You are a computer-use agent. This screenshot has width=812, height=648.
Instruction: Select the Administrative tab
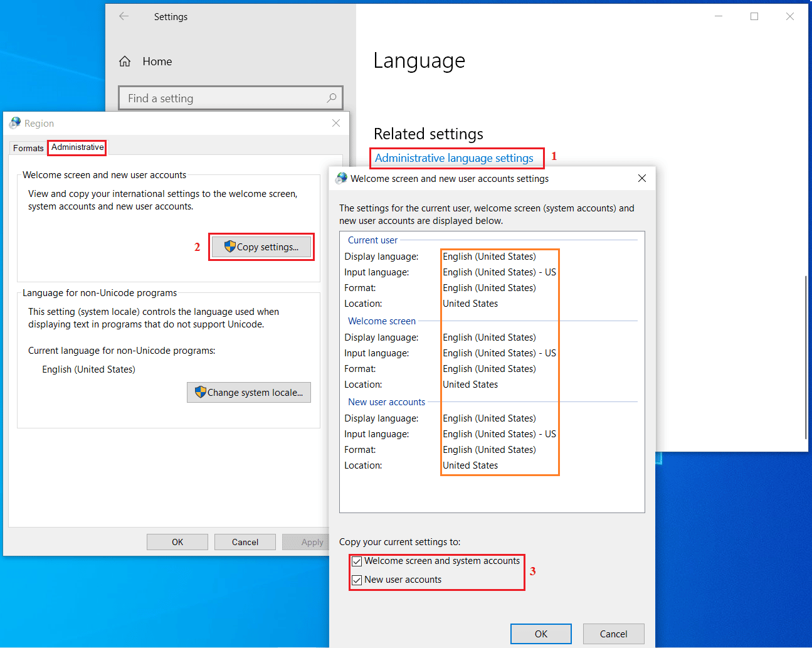point(78,147)
